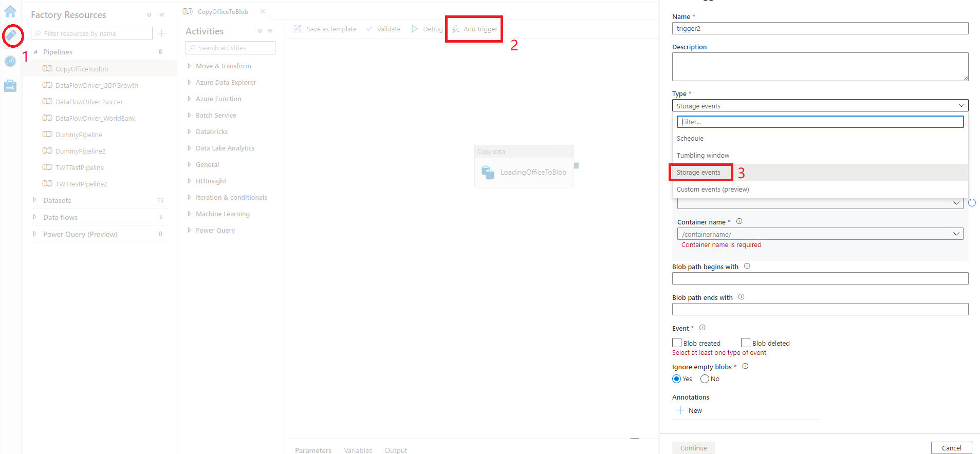Screen dimensions: 980x454
Task: Select Yes for Ignore empty blobs
Action: (677, 379)
